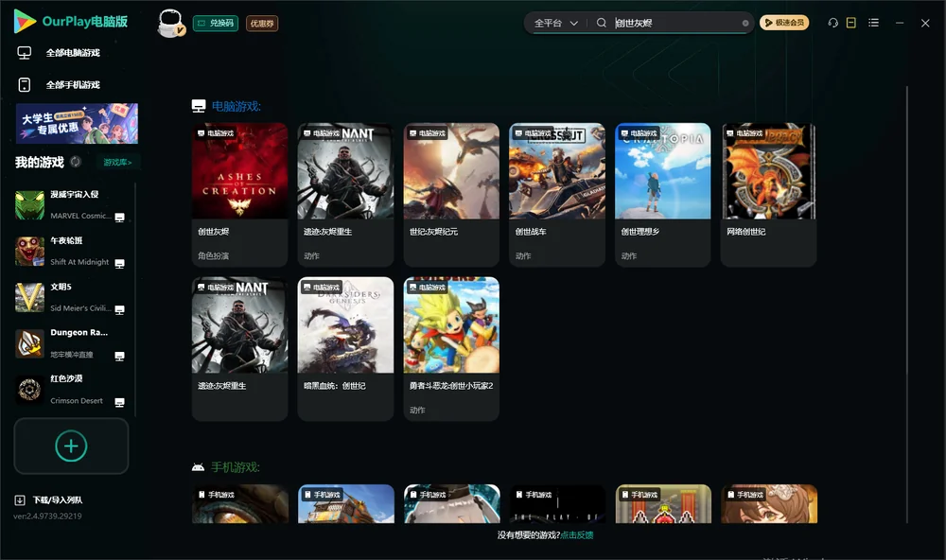
Task: Click the 点击反馈 feedback link
Action: [577, 534]
